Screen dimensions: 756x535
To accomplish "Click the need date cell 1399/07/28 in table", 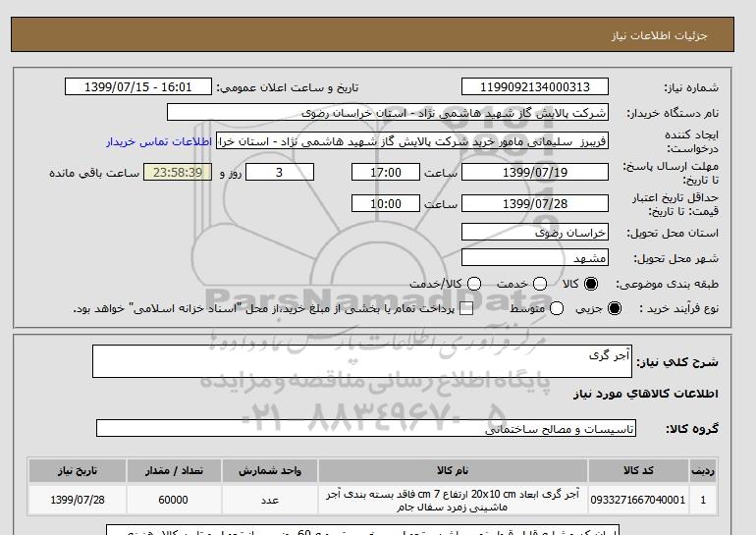I will tap(78, 500).
